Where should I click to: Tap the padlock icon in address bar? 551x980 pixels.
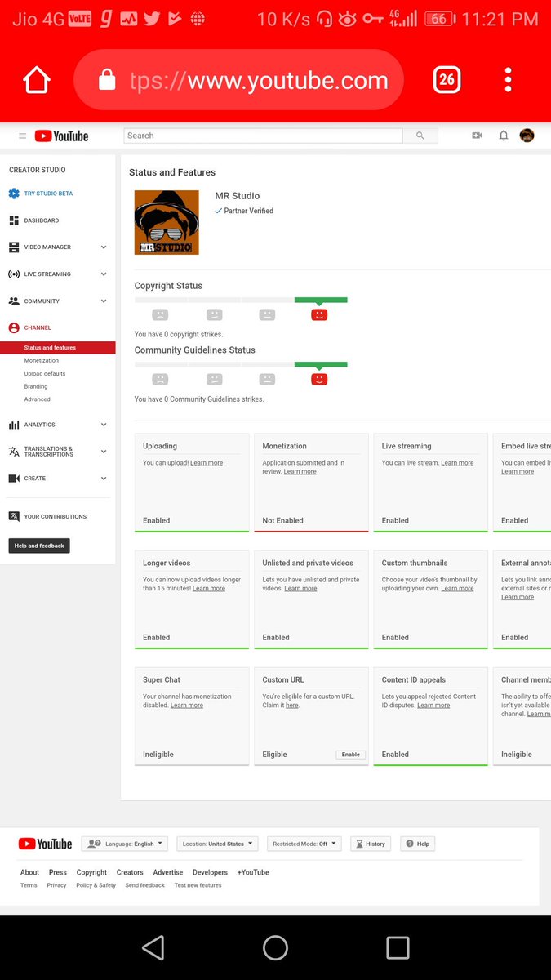tap(107, 80)
